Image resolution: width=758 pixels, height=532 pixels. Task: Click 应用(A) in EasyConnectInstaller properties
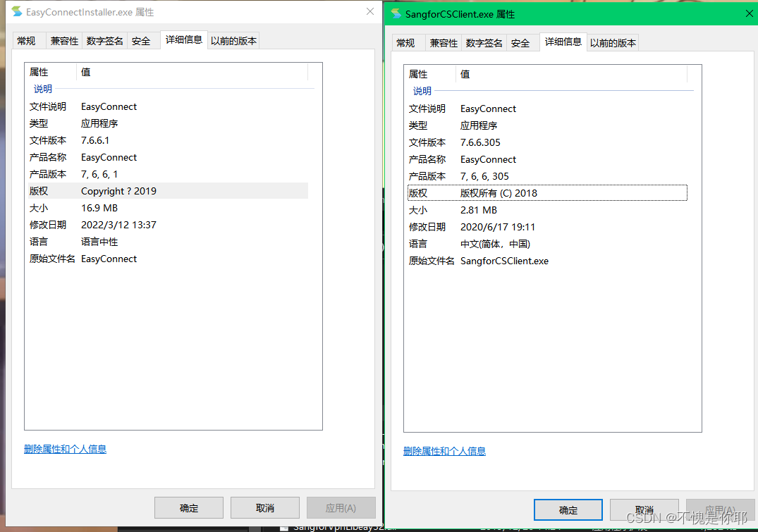tap(341, 508)
